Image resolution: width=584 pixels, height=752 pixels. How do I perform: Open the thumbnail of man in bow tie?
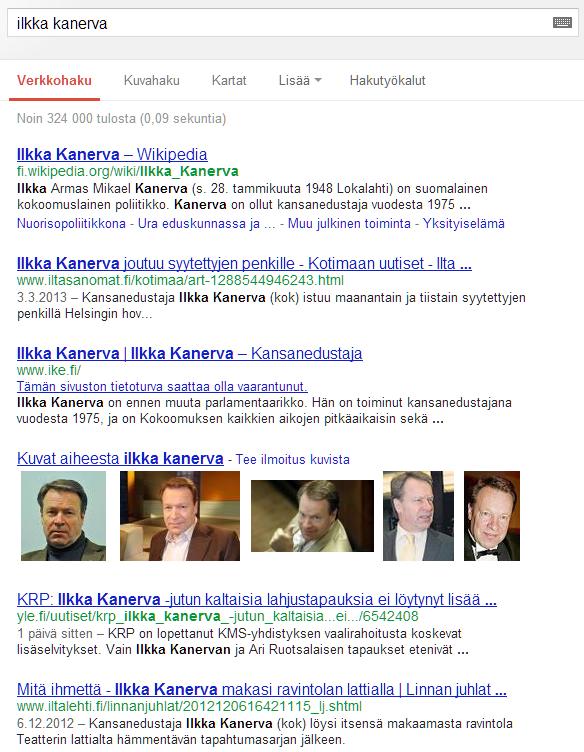pyautogui.click(x=492, y=516)
